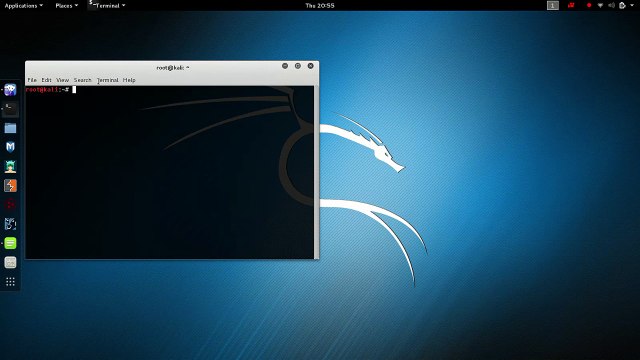This screenshot has width=640, height=360.
Task: Open the system menu arrow at far right
Action: [x=631, y=5]
